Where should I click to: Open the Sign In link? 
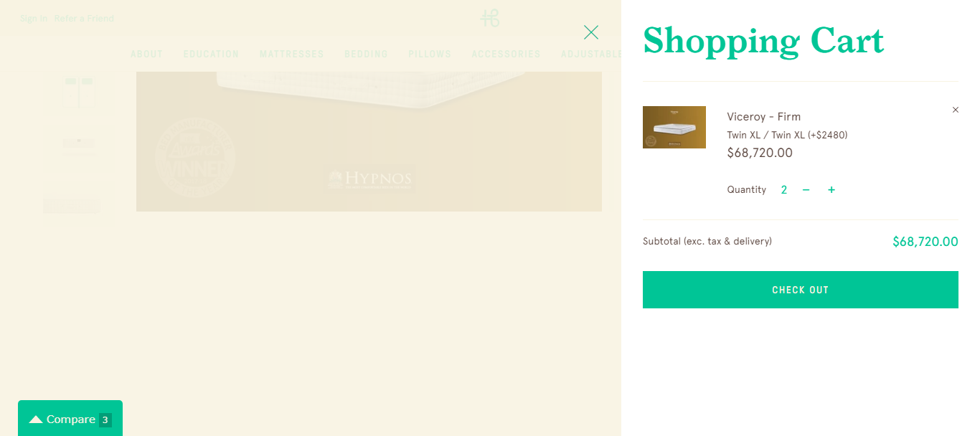point(34,19)
